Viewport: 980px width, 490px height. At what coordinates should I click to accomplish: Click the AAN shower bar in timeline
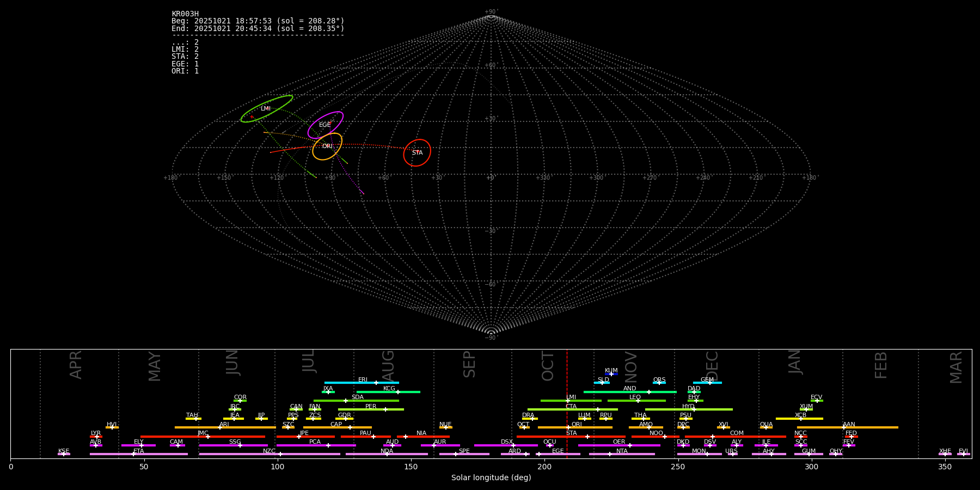click(848, 427)
